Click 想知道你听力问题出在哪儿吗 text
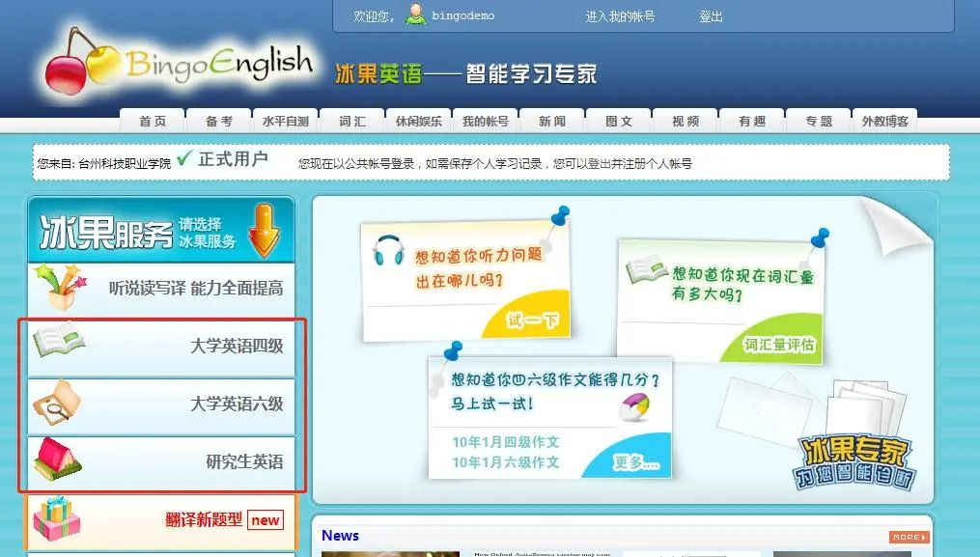 (x=479, y=267)
